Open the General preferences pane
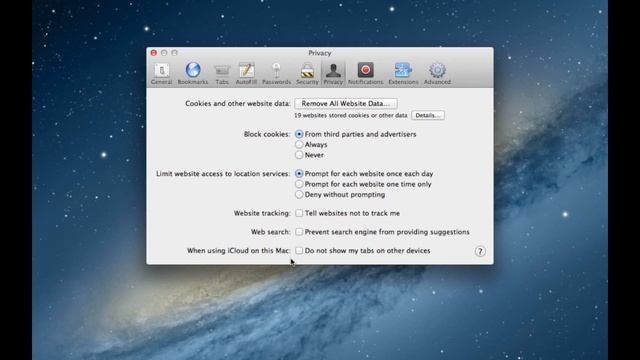This screenshot has height=360, width=640. [161, 74]
